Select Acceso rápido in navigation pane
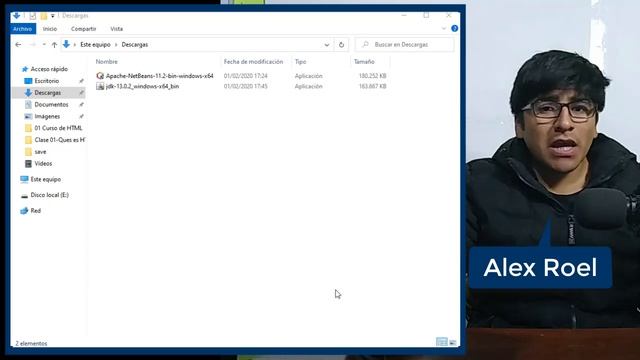 (49, 69)
